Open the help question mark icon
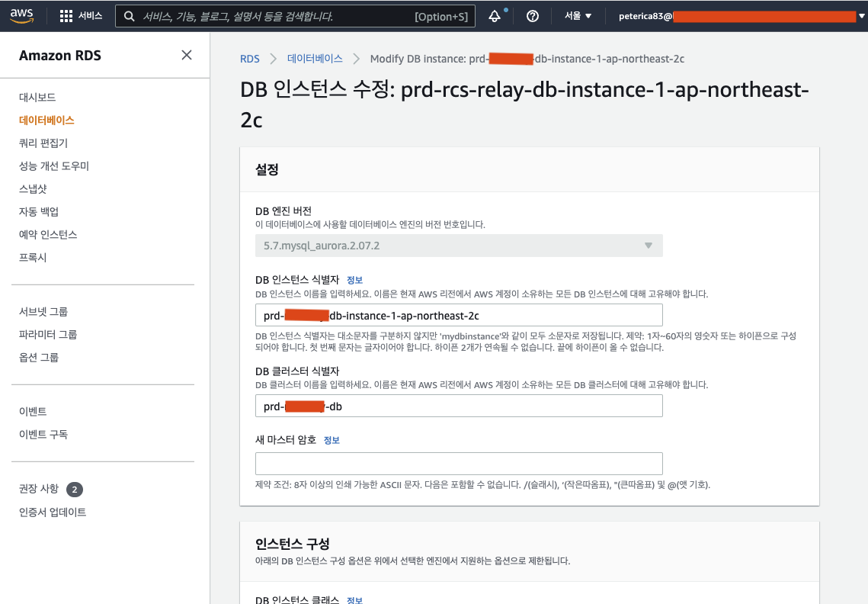The image size is (868, 604). pyautogui.click(x=533, y=16)
